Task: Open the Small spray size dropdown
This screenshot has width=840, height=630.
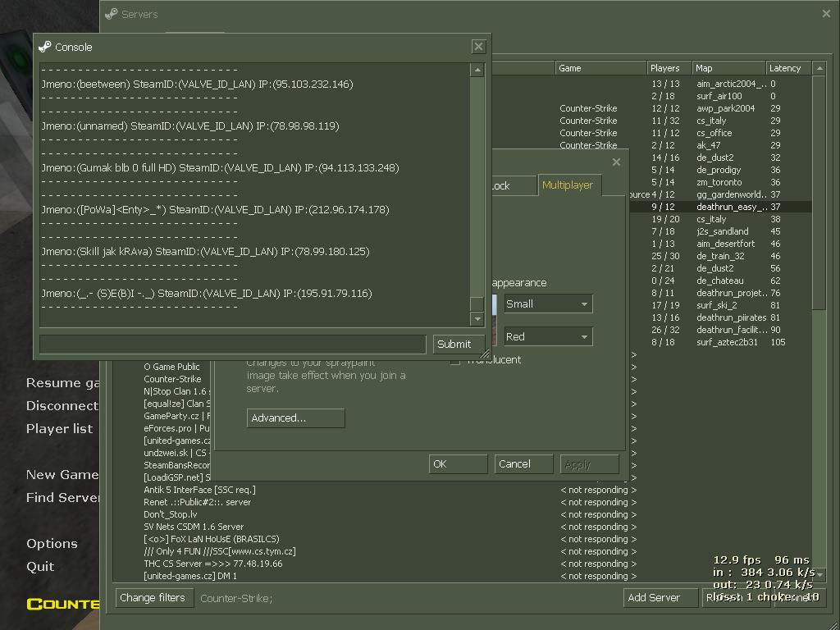Action: click(548, 304)
